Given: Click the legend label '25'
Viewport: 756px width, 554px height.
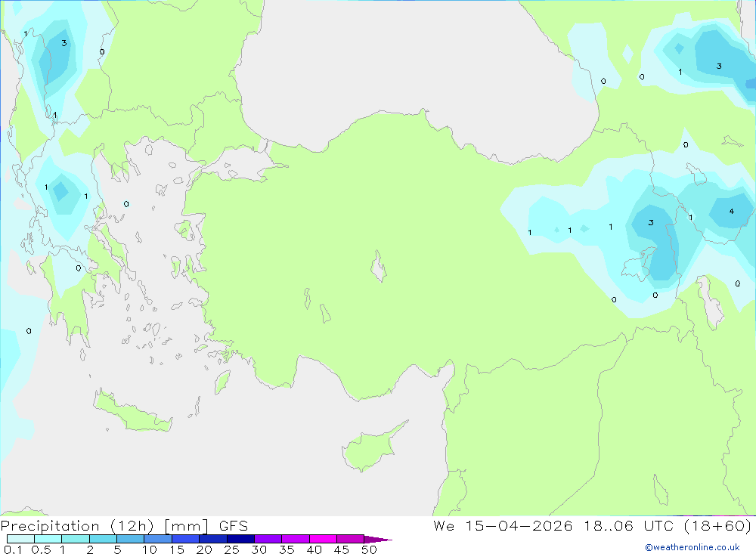Looking at the screenshot, I should 232,549.
